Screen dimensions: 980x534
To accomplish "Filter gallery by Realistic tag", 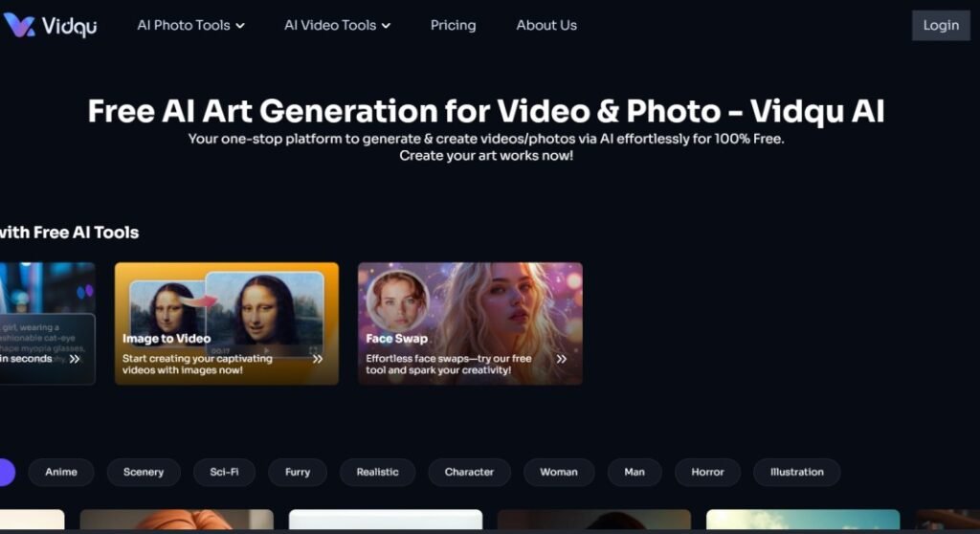I will tap(377, 472).
